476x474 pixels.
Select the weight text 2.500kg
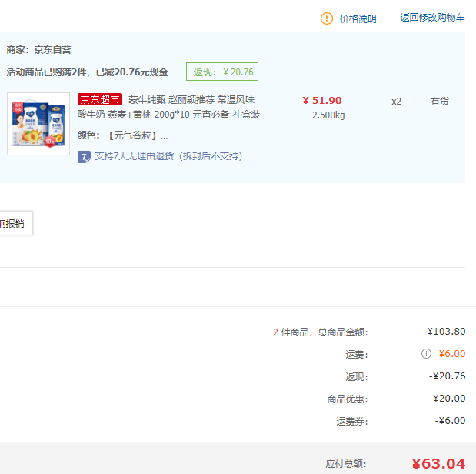[x=328, y=115]
